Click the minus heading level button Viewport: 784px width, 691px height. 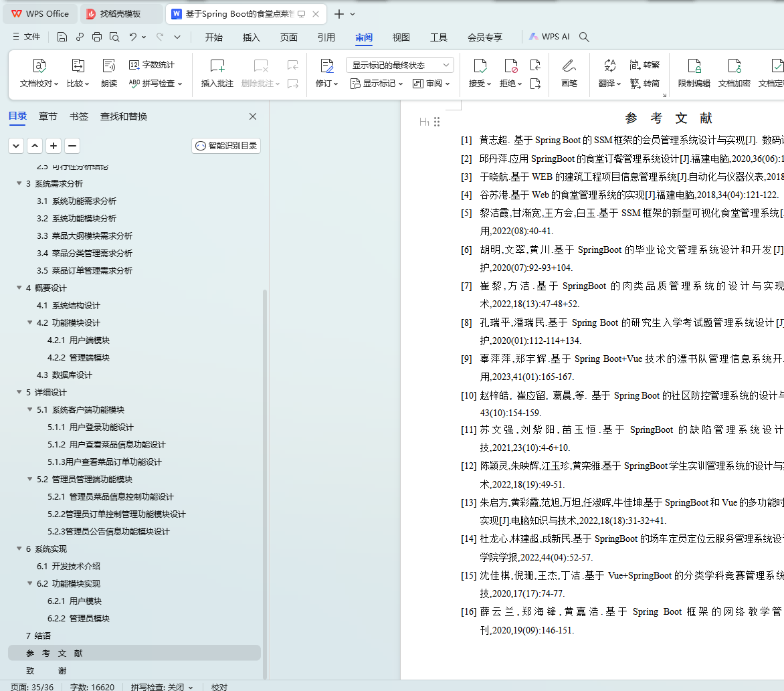click(72, 146)
